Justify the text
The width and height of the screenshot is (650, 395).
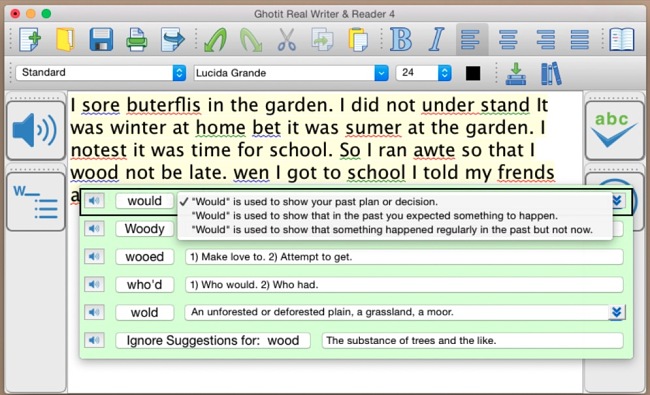(x=580, y=40)
